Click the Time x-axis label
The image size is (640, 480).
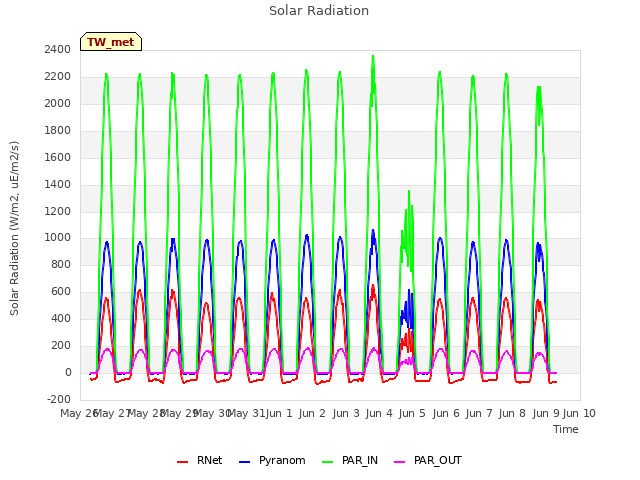[565, 429]
